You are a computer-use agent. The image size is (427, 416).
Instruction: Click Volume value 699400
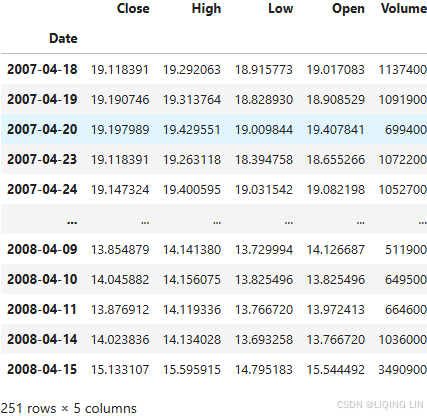[406, 130]
